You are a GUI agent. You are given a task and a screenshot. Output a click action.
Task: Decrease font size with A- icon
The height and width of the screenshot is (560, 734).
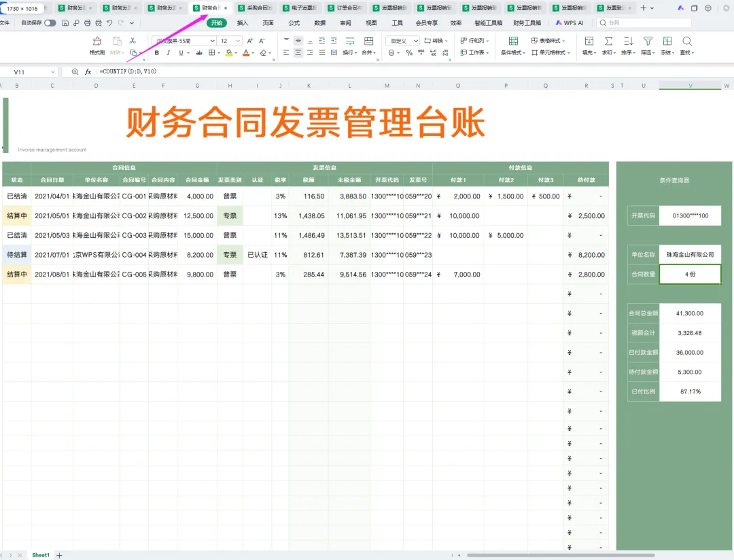[262, 41]
